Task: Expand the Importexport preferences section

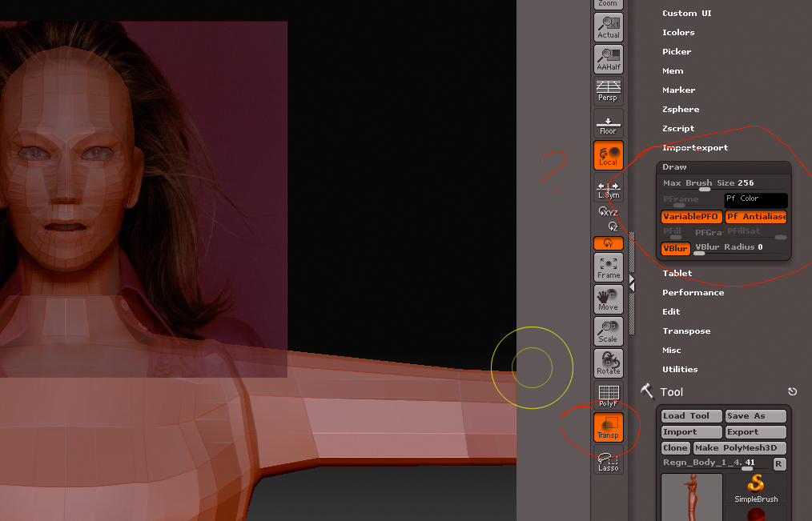Action: [695, 147]
